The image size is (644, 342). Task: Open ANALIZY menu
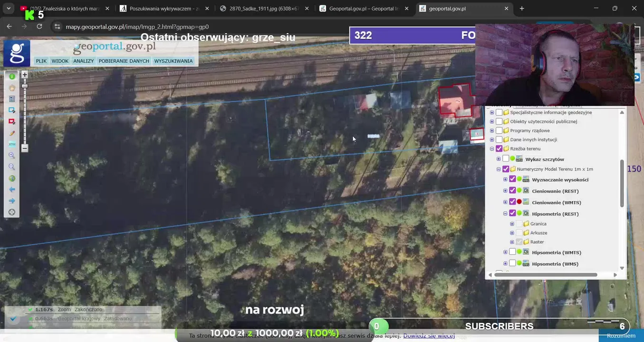point(84,61)
